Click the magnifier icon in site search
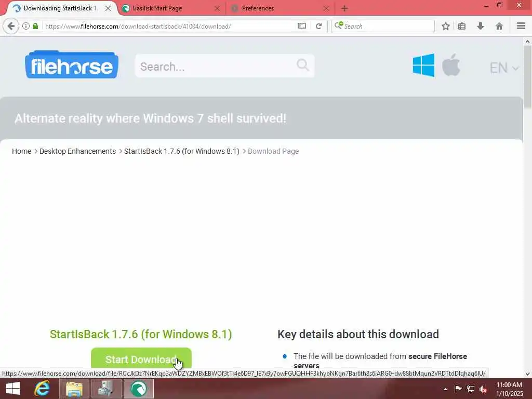This screenshot has width=532, height=399. [x=303, y=65]
